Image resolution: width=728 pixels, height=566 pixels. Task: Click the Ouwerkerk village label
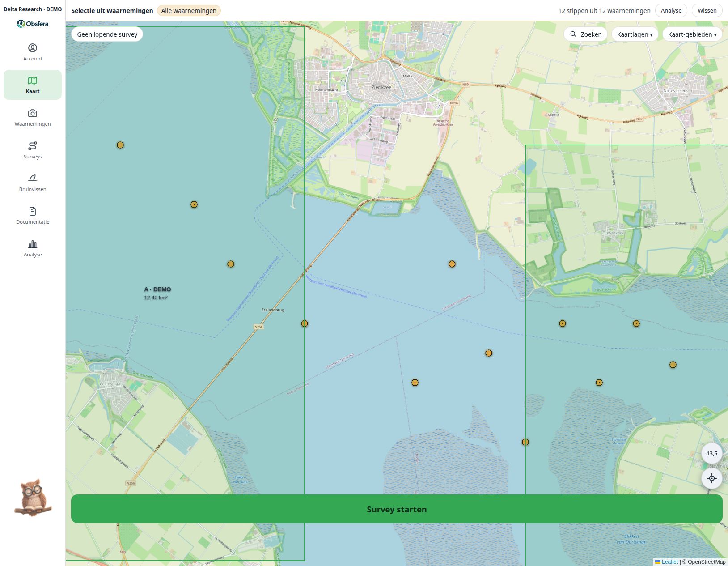613,233
